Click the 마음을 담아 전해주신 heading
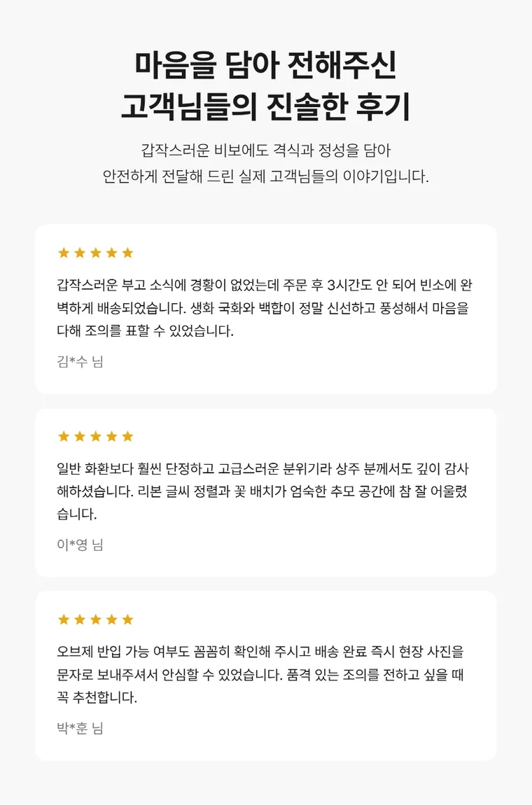The height and width of the screenshot is (805, 532). point(265,64)
